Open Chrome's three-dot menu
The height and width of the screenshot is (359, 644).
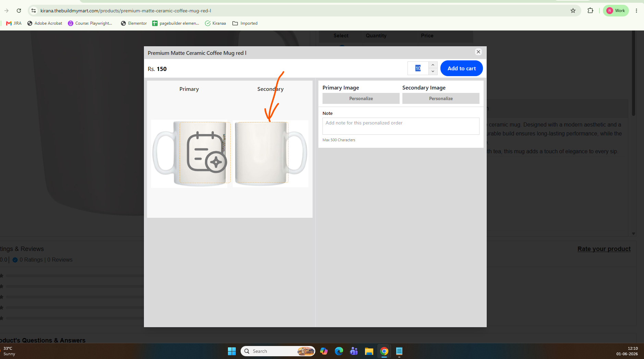[x=636, y=11]
